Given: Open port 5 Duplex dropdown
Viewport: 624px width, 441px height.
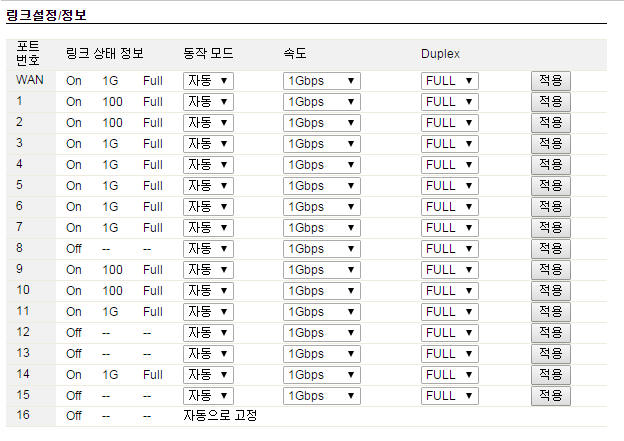Looking at the screenshot, I should pos(450,186).
